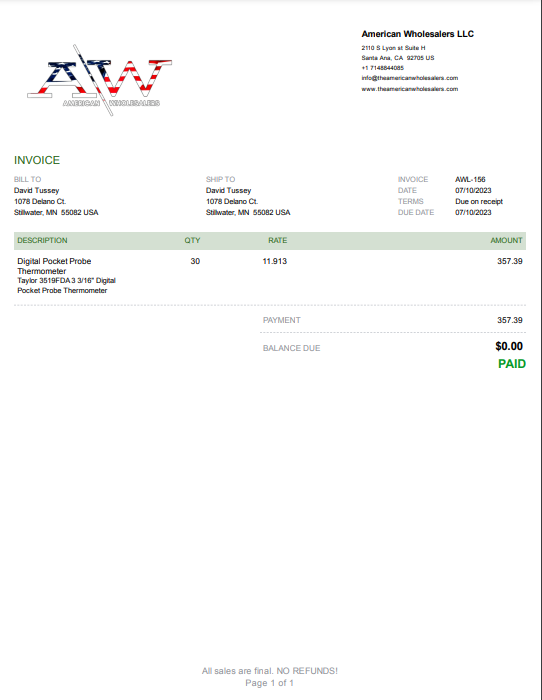Click the BALANCE DUE label
The height and width of the screenshot is (700, 542).
pyautogui.click(x=292, y=348)
